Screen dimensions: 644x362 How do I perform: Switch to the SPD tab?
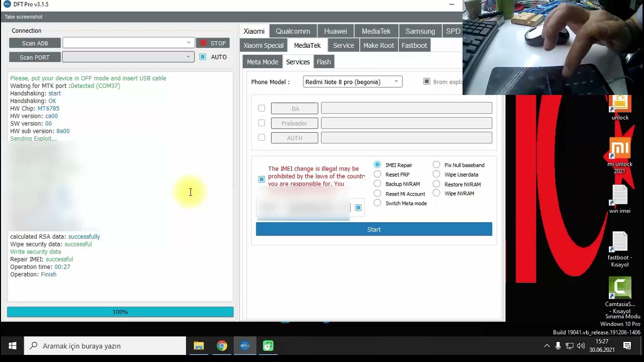point(453,31)
